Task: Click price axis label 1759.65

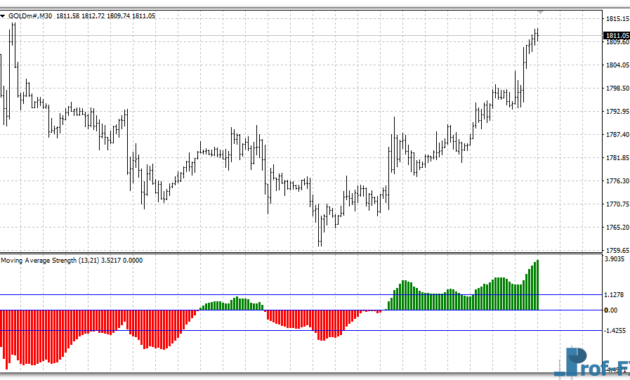Action: coord(617,250)
